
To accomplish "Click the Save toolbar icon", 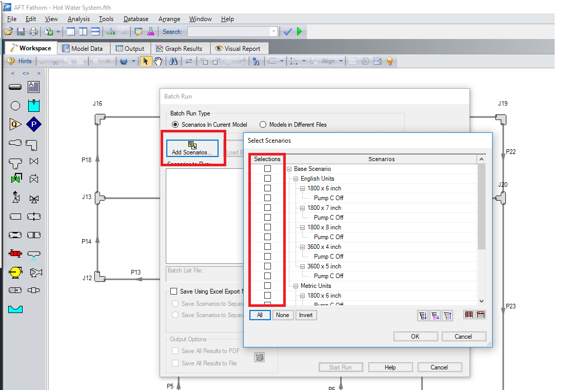I will pyautogui.click(x=21, y=31).
